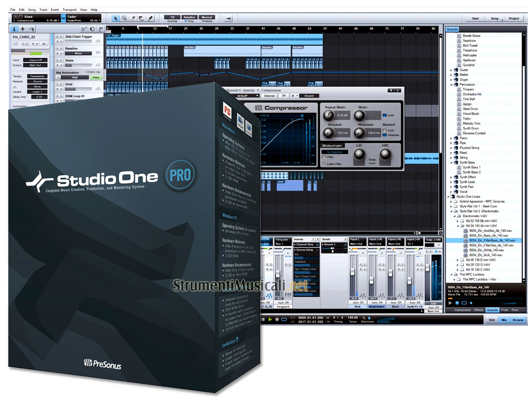The image size is (532, 399).
Task: Open the Transport menu
Action: (69, 10)
